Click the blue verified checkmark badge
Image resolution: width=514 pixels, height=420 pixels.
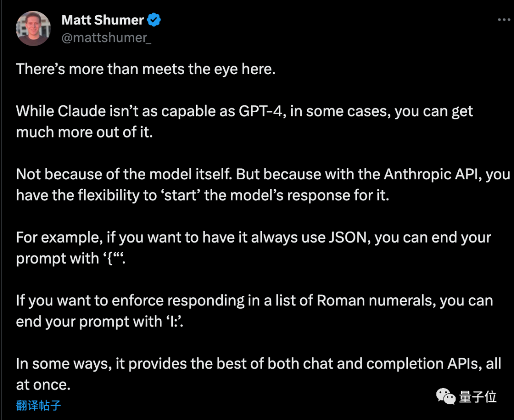click(154, 20)
